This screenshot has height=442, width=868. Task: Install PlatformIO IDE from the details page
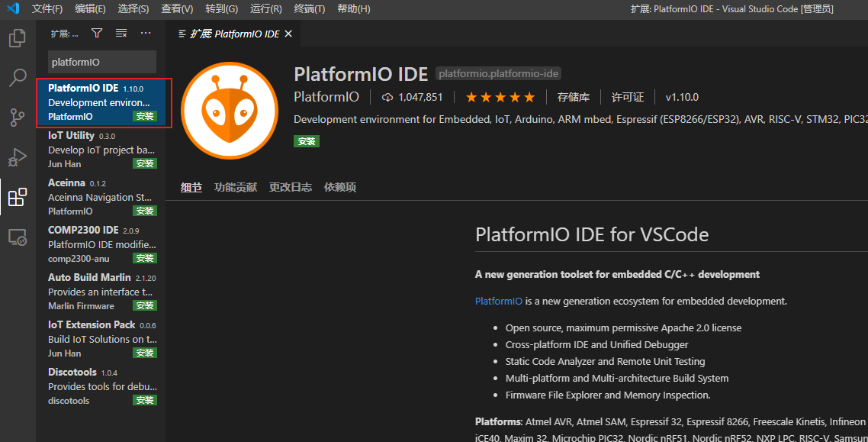pyautogui.click(x=307, y=141)
